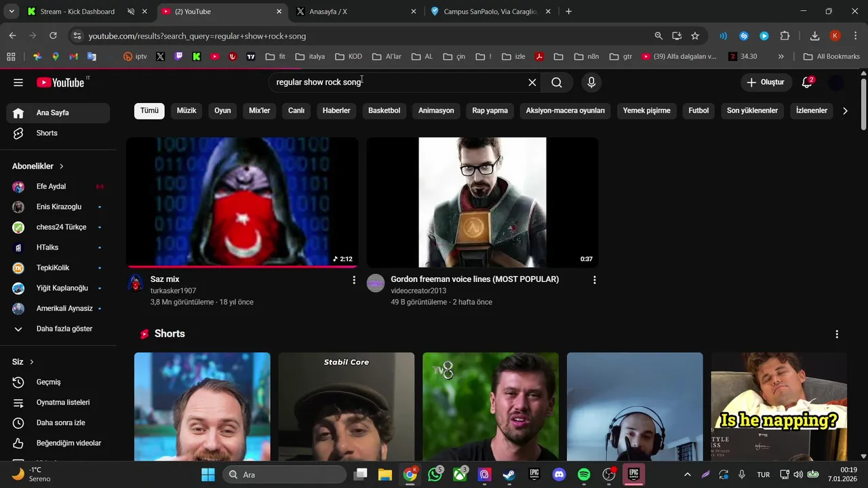Viewport: 868px width, 488px height.
Task: Go back with browser back arrow
Action: tap(12, 36)
